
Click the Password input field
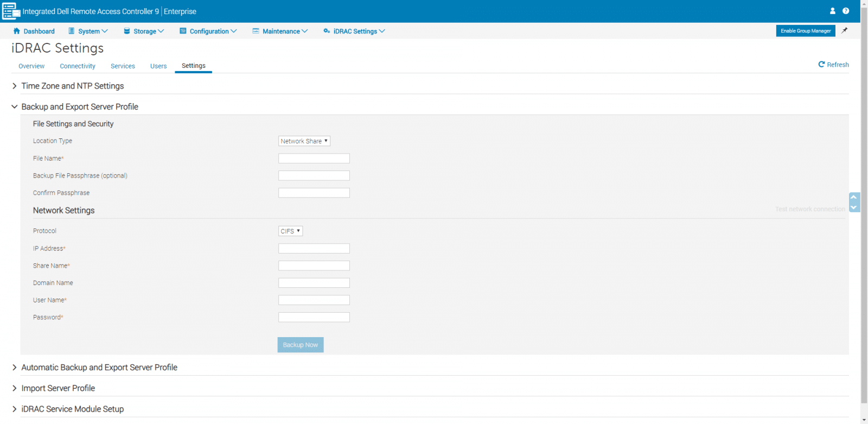click(314, 317)
